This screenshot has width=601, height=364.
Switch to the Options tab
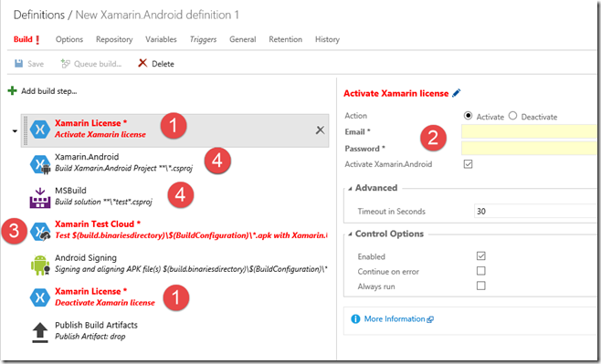coord(69,39)
